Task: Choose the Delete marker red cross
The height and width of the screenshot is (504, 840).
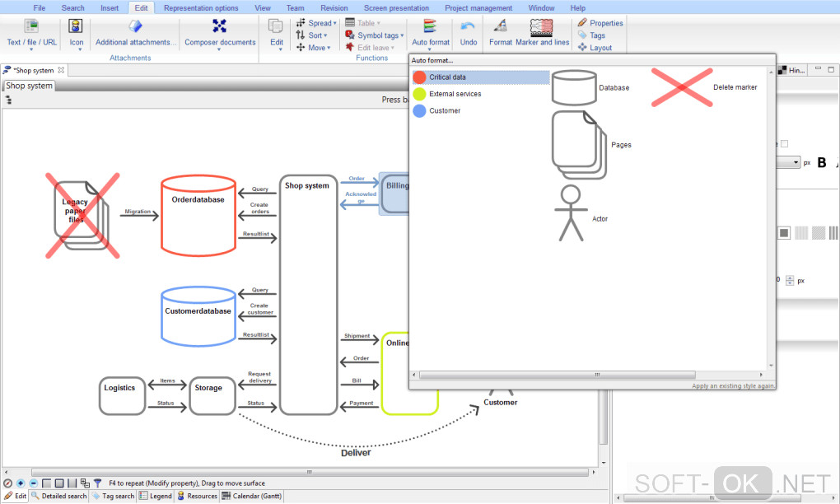Action: click(x=681, y=87)
